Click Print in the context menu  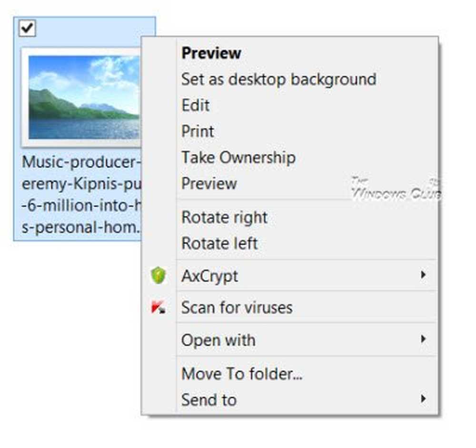pyautogui.click(x=198, y=131)
